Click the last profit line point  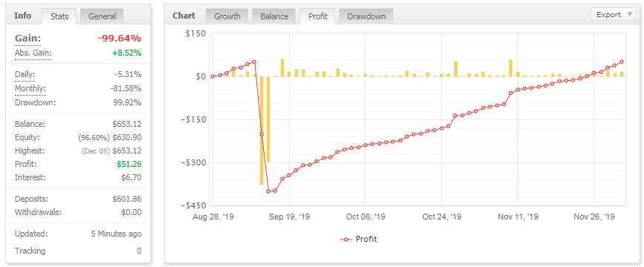(x=622, y=62)
